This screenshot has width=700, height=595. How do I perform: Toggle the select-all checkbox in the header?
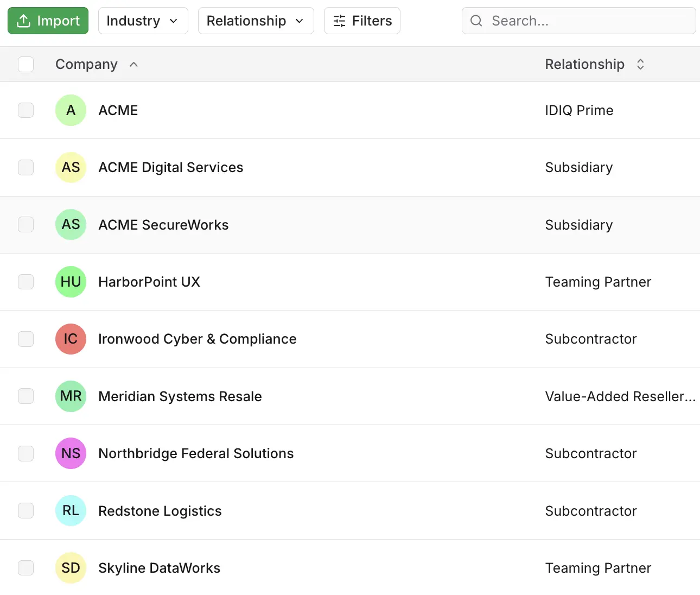pyautogui.click(x=26, y=64)
